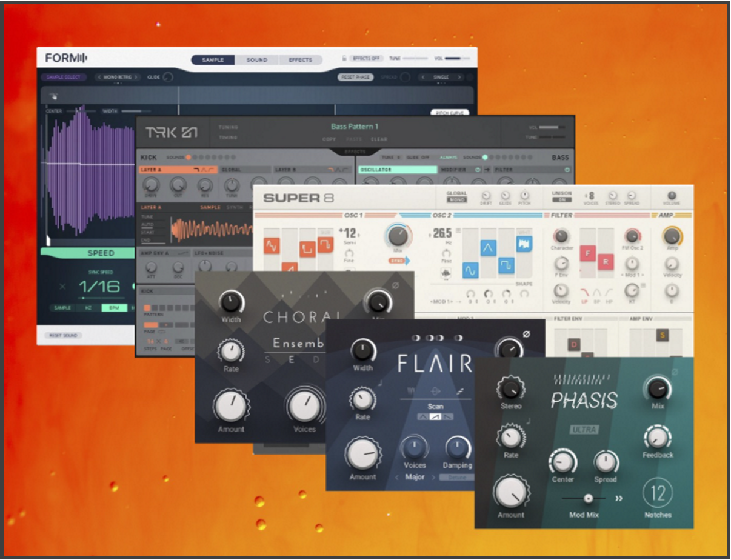Screen dimensions: 731x560
Task: Click the Res knob in TRK-01 Kick
Action: coord(204,185)
